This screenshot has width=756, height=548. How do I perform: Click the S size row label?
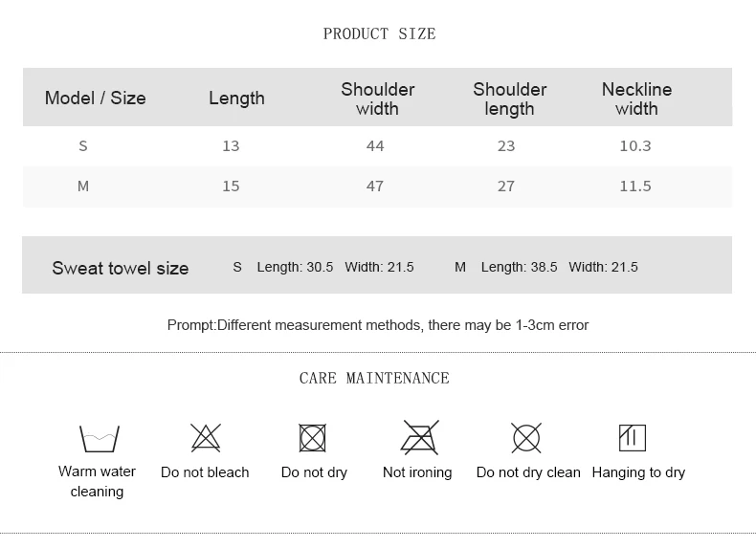point(83,145)
